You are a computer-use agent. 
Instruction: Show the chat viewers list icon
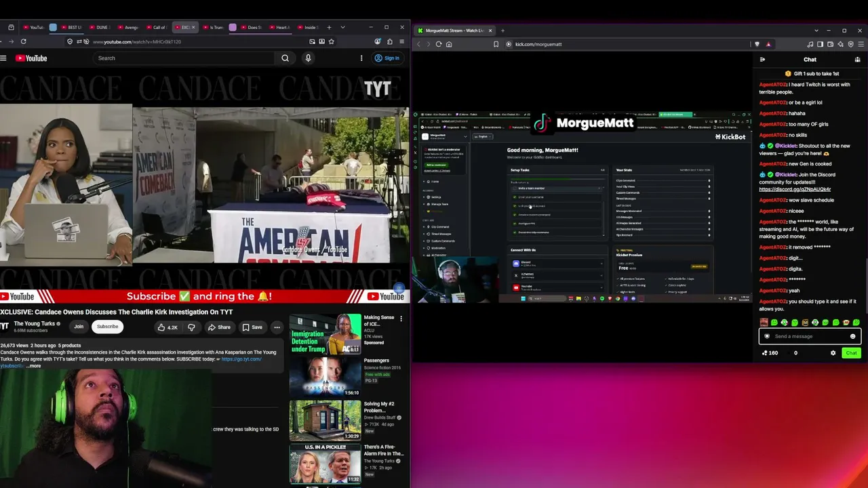coord(858,60)
